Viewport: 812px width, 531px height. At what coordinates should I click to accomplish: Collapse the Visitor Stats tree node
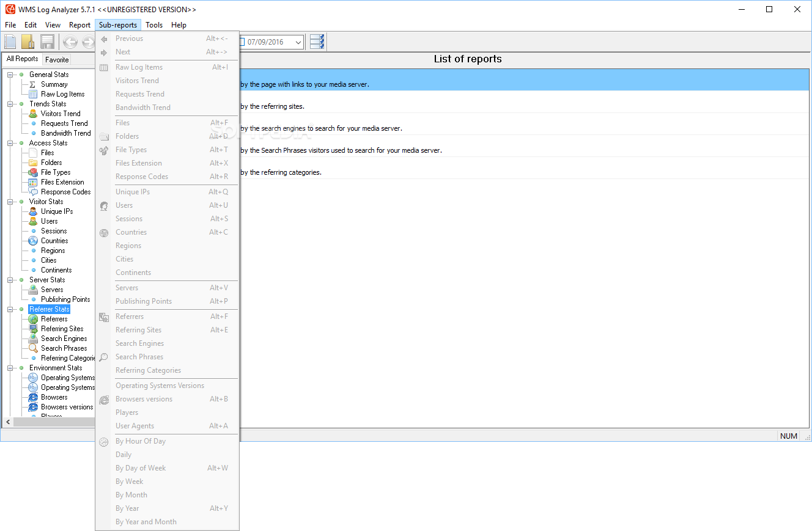pyautogui.click(x=10, y=202)
